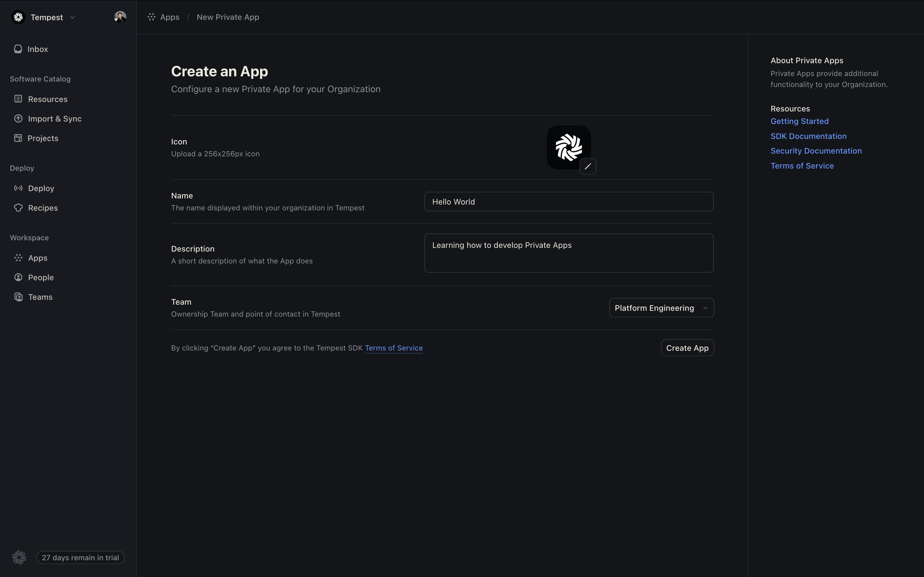Open the Getting Started link
The width and height of the screenshot is (924, 577).
pos(799,122)
